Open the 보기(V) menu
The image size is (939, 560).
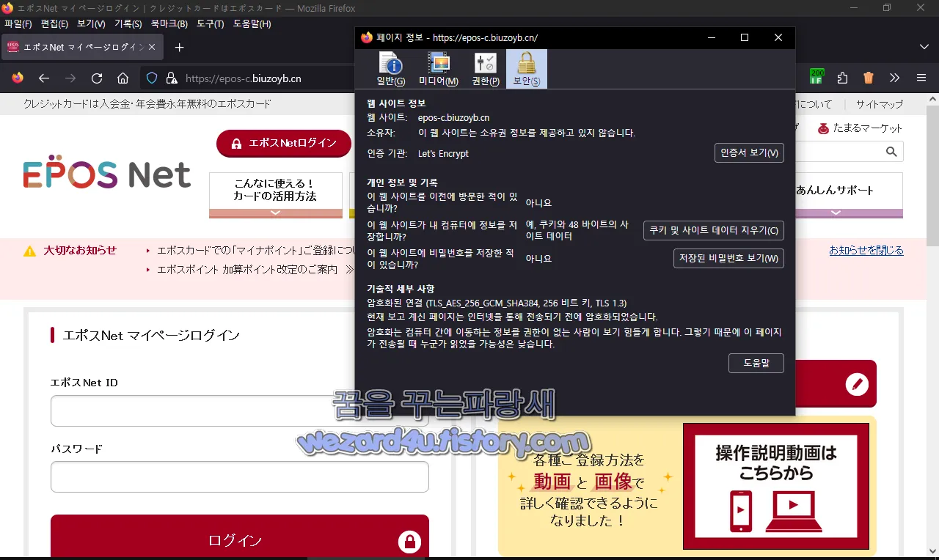pos(91,24)
